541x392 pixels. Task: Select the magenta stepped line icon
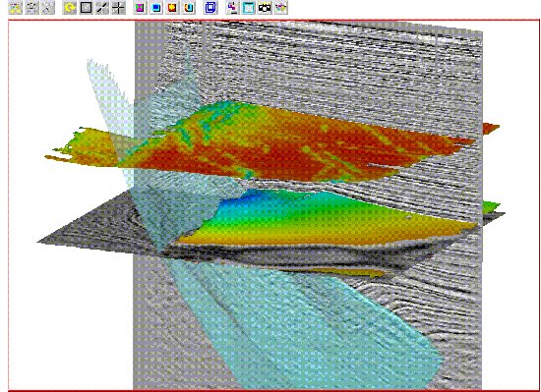[x=233, y=8]
